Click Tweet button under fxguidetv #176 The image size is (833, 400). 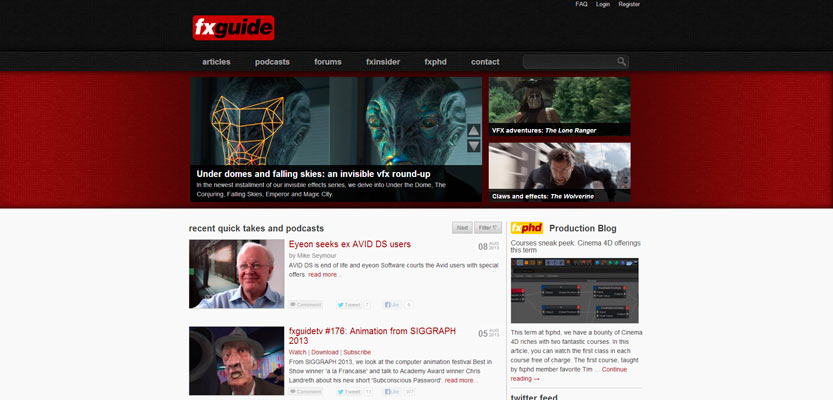(348, 392)
